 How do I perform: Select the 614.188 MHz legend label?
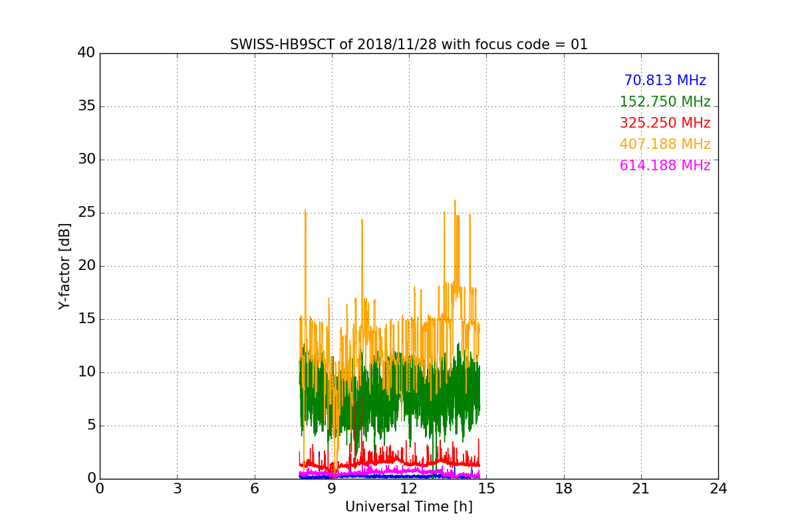pos(665,166)
